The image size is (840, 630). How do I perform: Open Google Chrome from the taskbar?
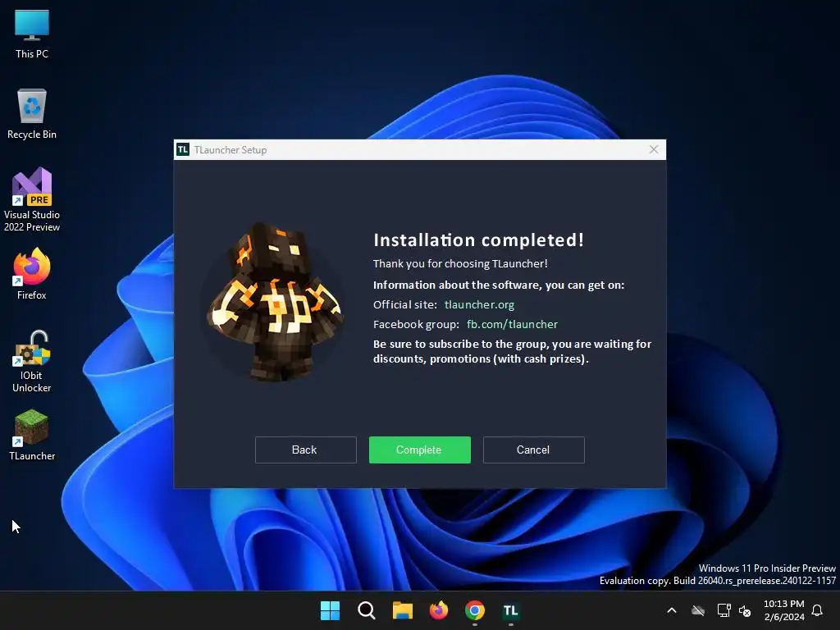(475, 610)
